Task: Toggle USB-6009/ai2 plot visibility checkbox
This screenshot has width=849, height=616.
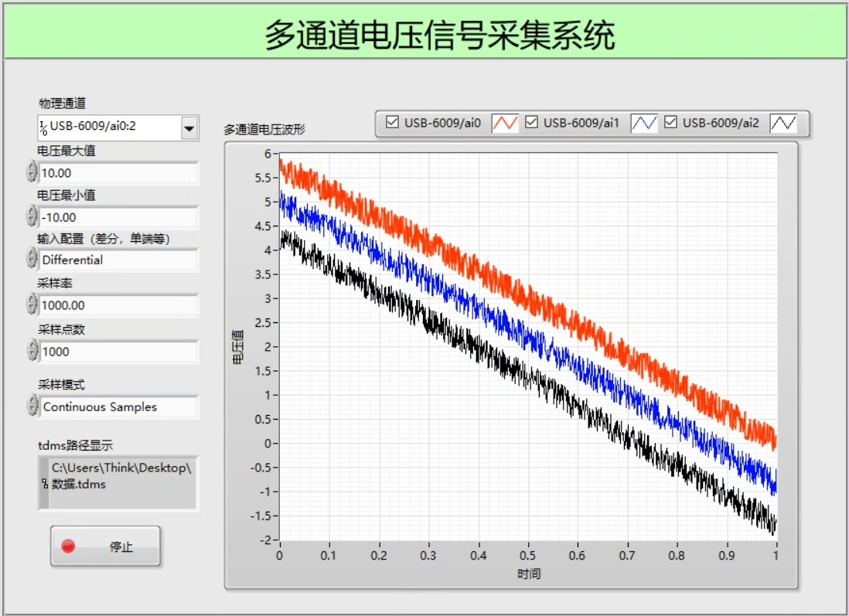Action: (671, 122)
